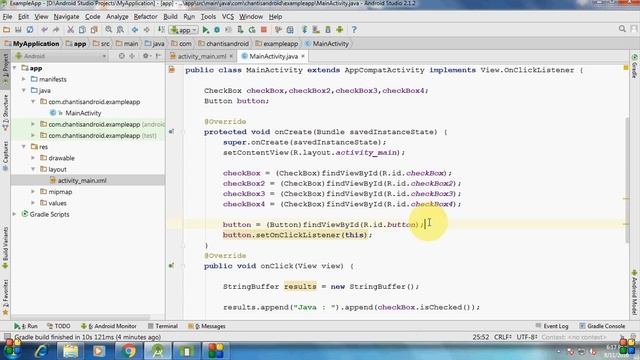This screenshot has height=360, width=640.
Task: Collapse the java folder
Action: pos(24,91)
